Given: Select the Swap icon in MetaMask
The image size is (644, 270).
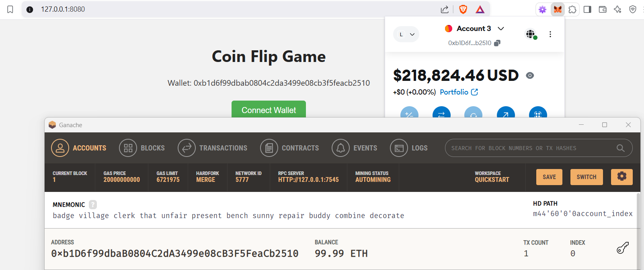Looking at the screenshot, I should pyautogui.click(x=441, y=114).
